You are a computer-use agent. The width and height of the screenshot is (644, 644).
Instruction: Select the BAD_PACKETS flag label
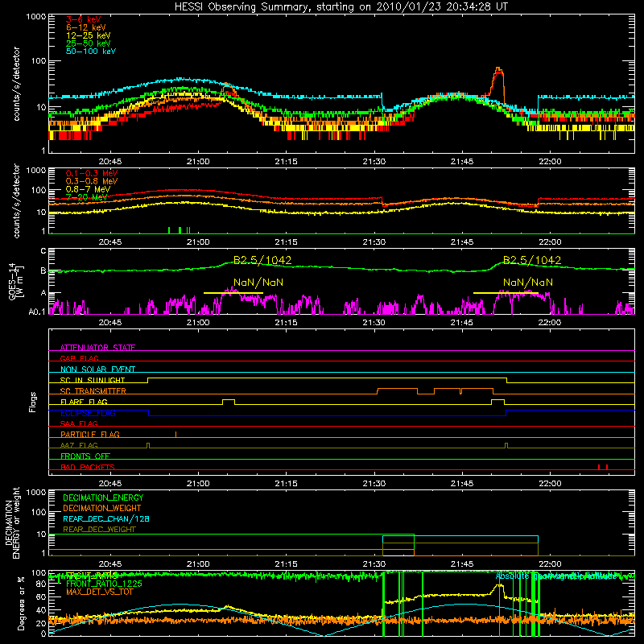point(88,467)
